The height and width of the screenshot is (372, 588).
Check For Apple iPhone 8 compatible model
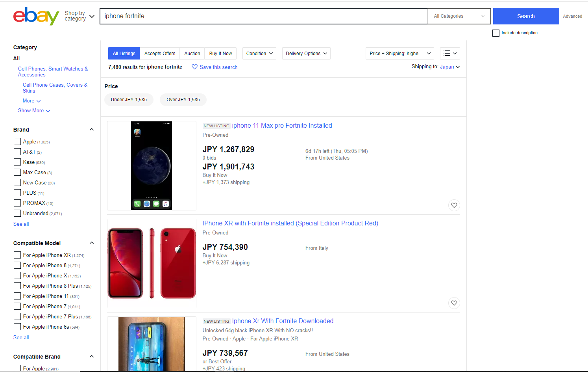(17, 265)
